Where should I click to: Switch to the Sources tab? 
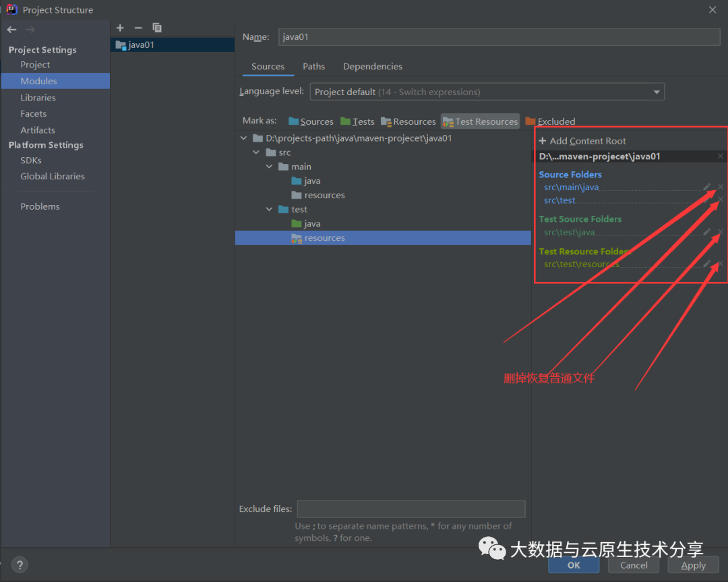click(x=268, y=66)
